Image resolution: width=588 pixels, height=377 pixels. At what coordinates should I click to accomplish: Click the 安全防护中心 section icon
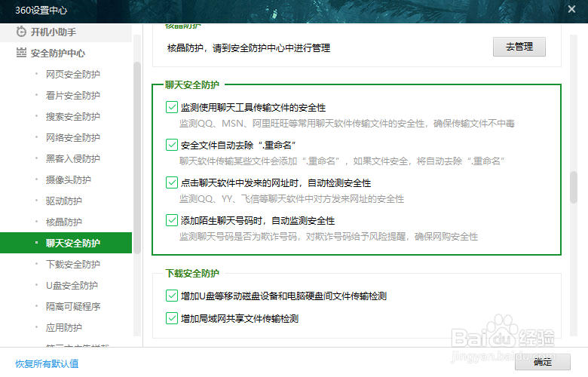pos(21,53)
